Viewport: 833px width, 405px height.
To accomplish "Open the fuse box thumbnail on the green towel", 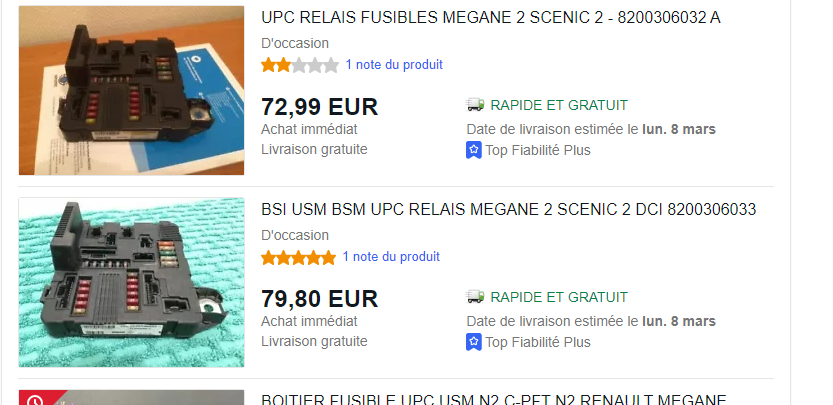I will [131, 282].
